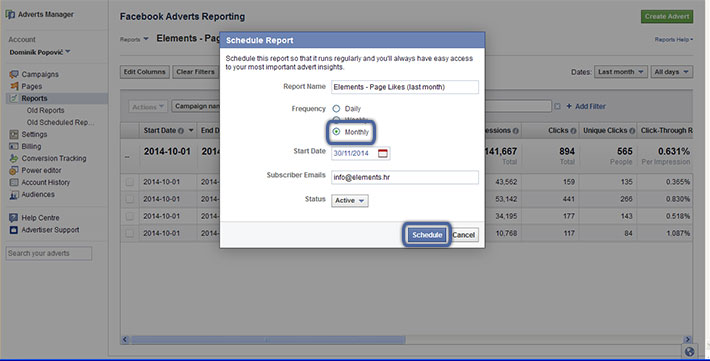Select the Daily frequency option
This screenshot has width=710, height=361.
336,109
